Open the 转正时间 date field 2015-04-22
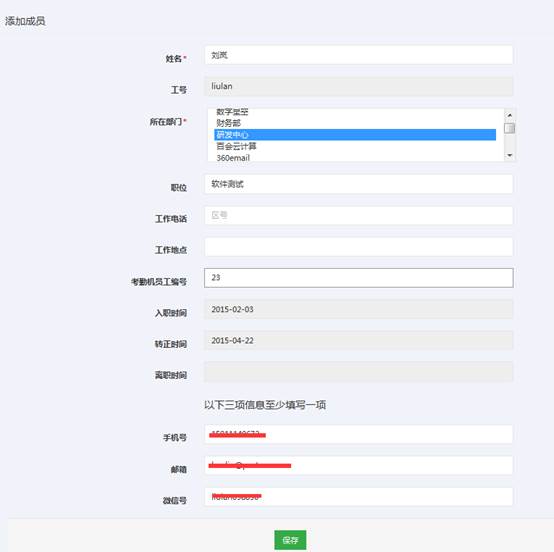The width and height of the screenshot is (554, 552). click(x=358, y=340)
